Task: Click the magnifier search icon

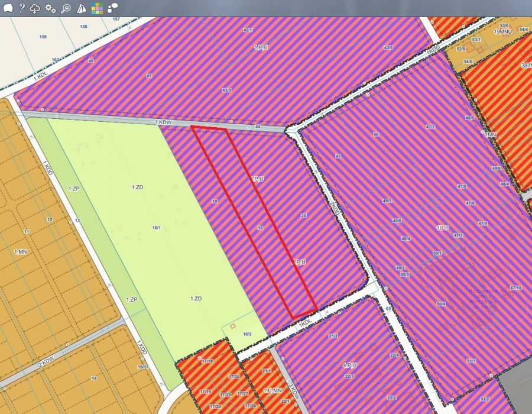Action: (x=66, y=8)
